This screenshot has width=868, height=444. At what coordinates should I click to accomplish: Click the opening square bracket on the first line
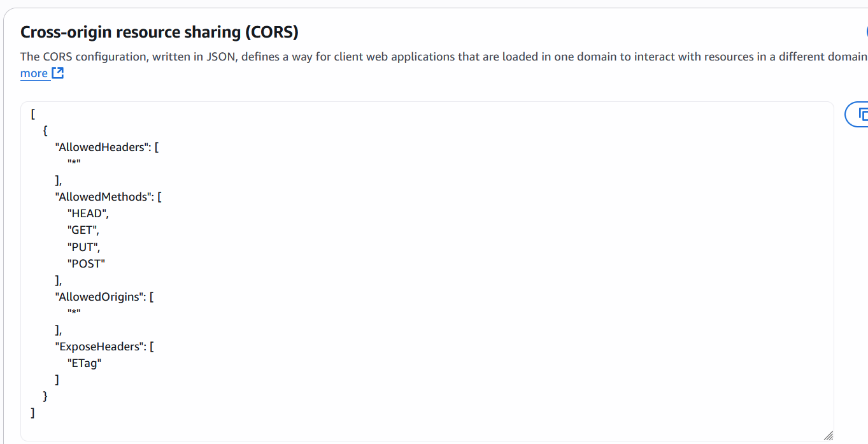32,115
